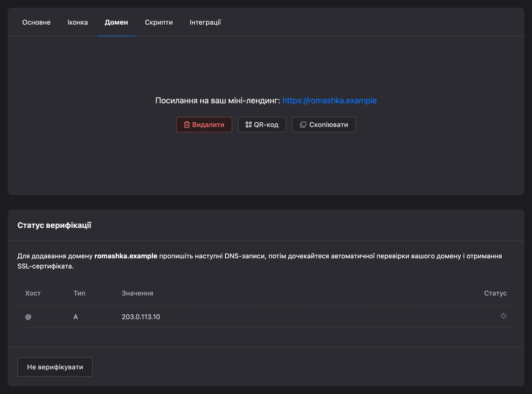
Task: Click the loading spinner status icon
Action: (504, 316)
